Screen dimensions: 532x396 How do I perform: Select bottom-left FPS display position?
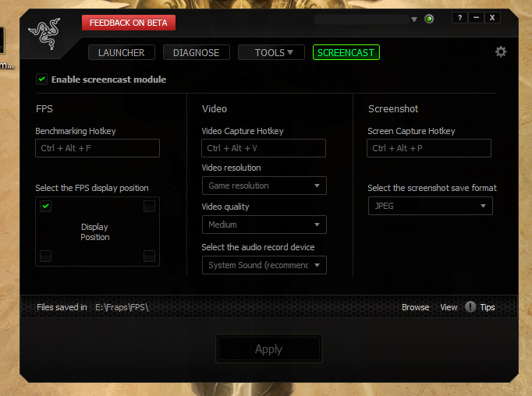coord(46,256)
